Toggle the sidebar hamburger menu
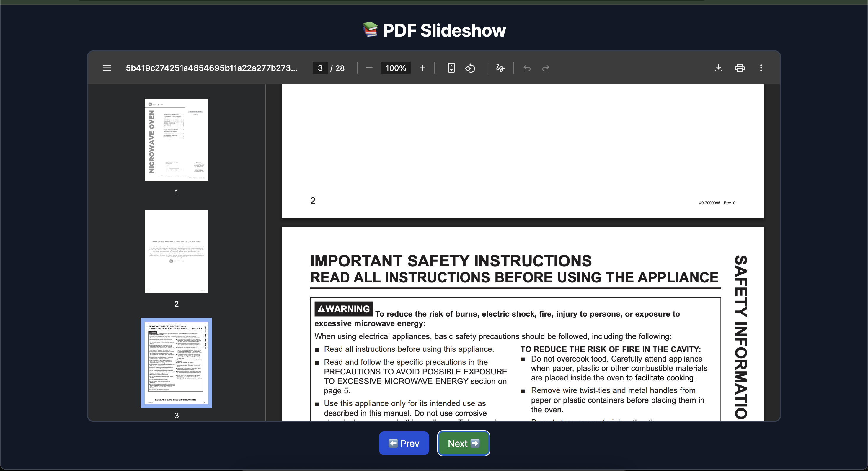 pyautogui.click(x=107, y=68)
